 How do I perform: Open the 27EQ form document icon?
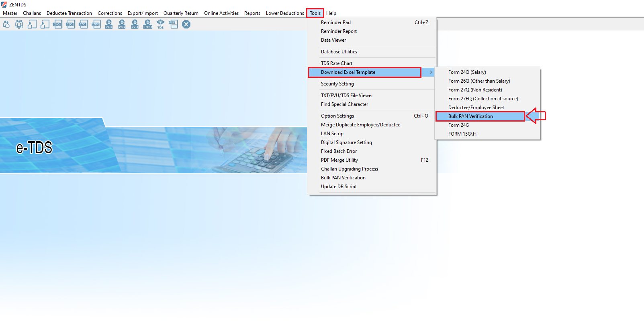[x=96, y=24]
